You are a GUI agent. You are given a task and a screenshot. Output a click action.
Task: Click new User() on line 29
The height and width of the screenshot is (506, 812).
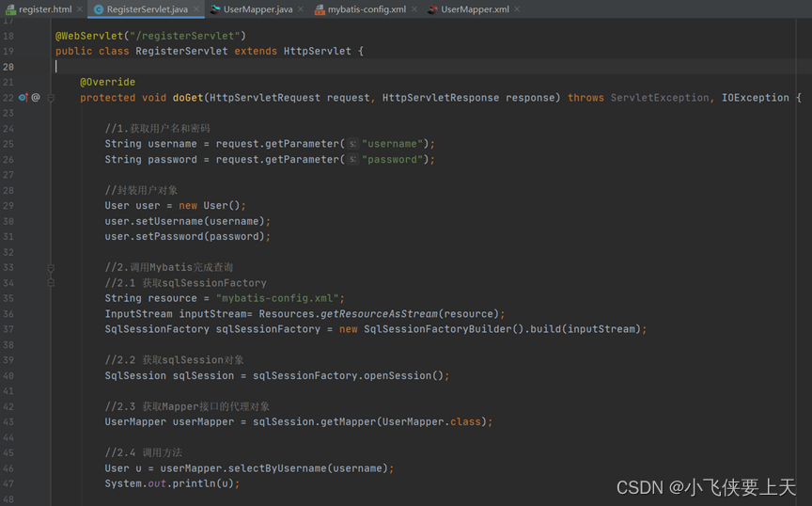pyautogui.click(x=210, y=205)
